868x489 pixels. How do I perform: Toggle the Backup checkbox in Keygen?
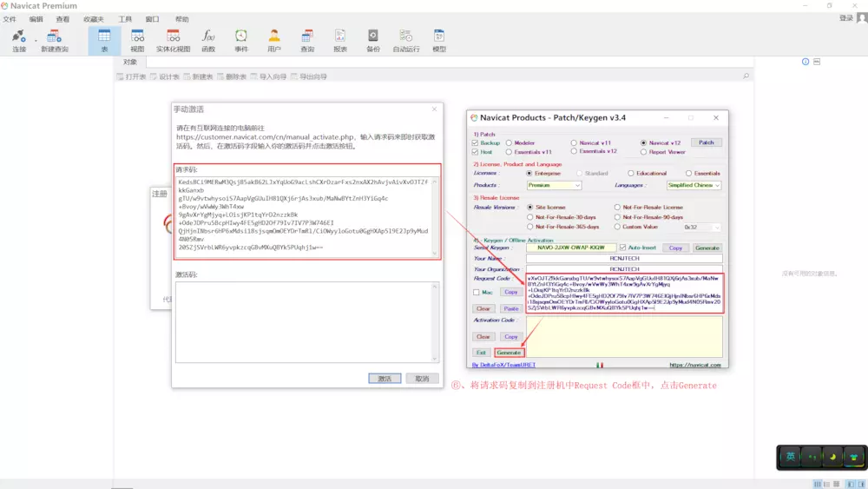click(475, 143)
